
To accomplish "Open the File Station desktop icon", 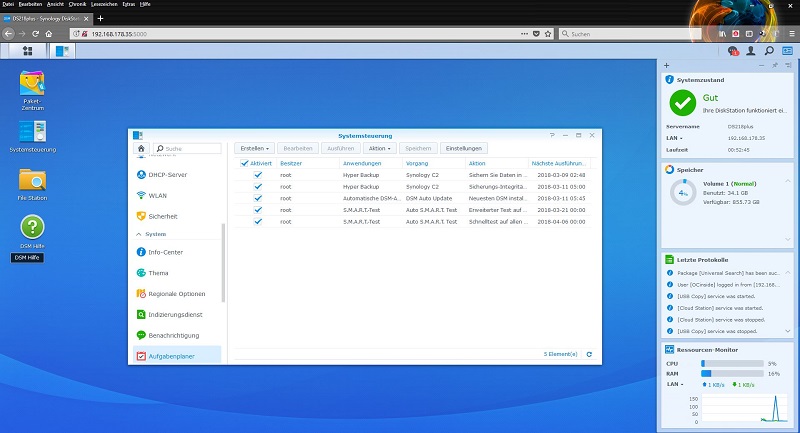I will 32,180.
